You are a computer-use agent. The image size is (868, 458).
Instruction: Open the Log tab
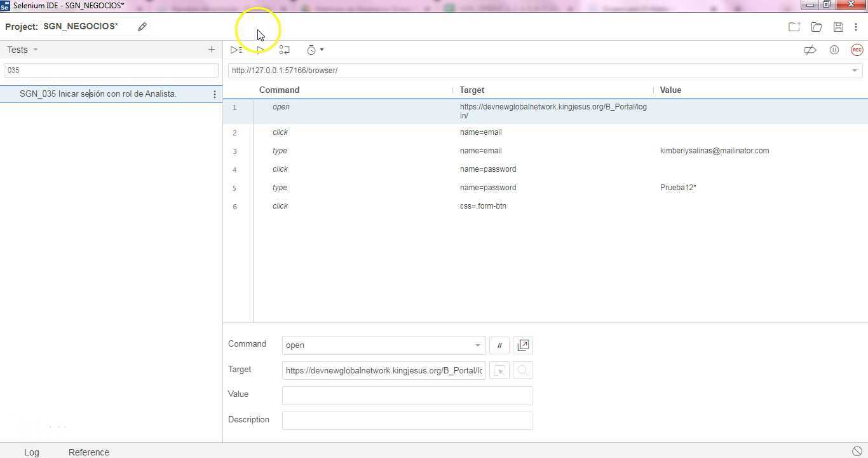coord(32,452)
